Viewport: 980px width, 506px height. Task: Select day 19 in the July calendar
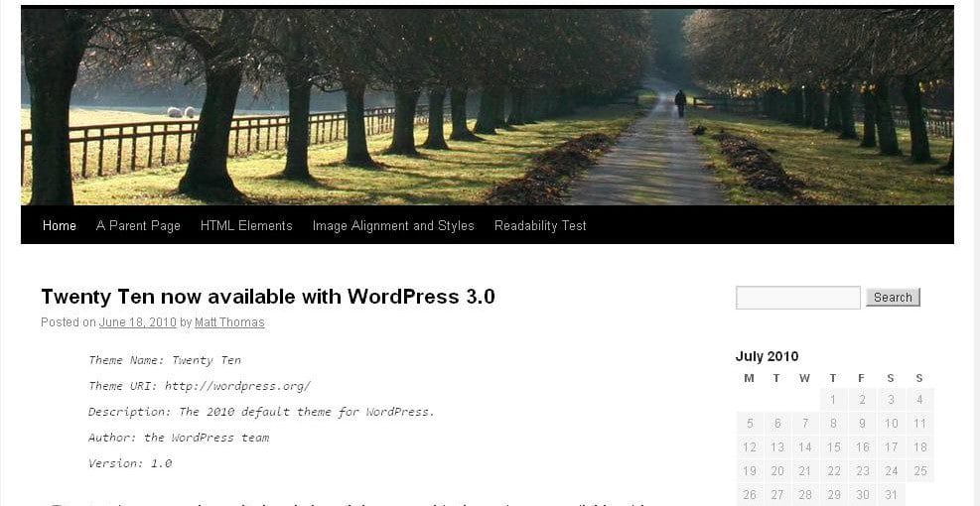point(750,471)
